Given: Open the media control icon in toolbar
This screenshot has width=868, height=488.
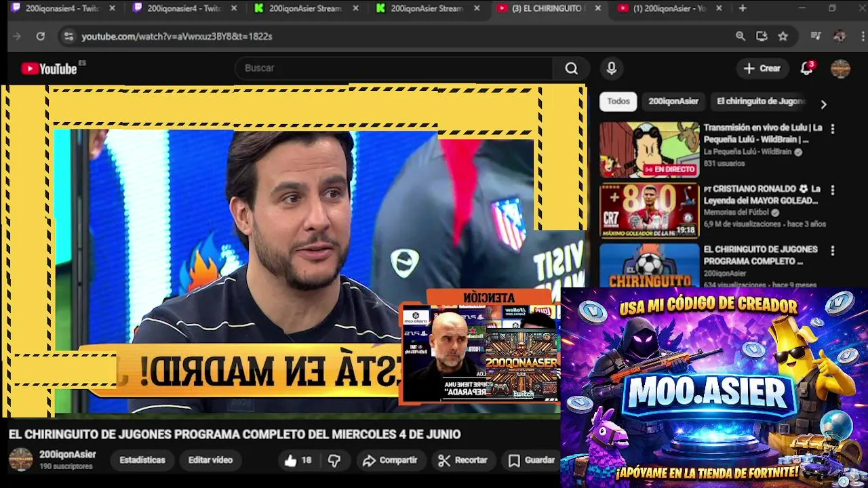Looking at the screenshot, I should [x=816, y=36].
